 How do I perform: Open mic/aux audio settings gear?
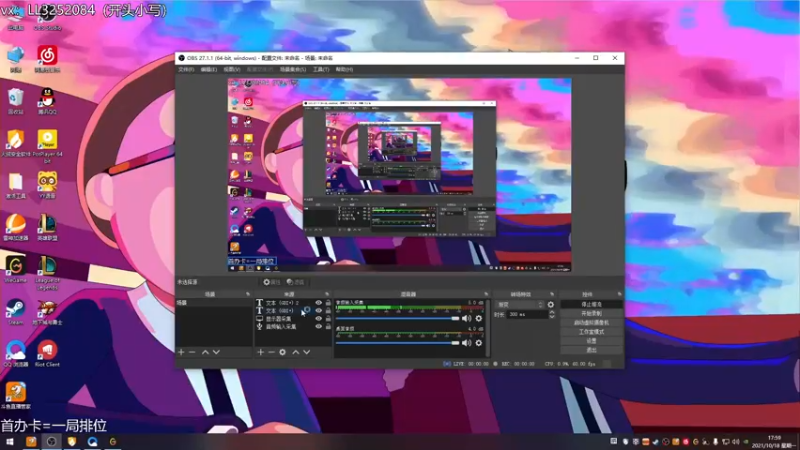pos(479,318)
